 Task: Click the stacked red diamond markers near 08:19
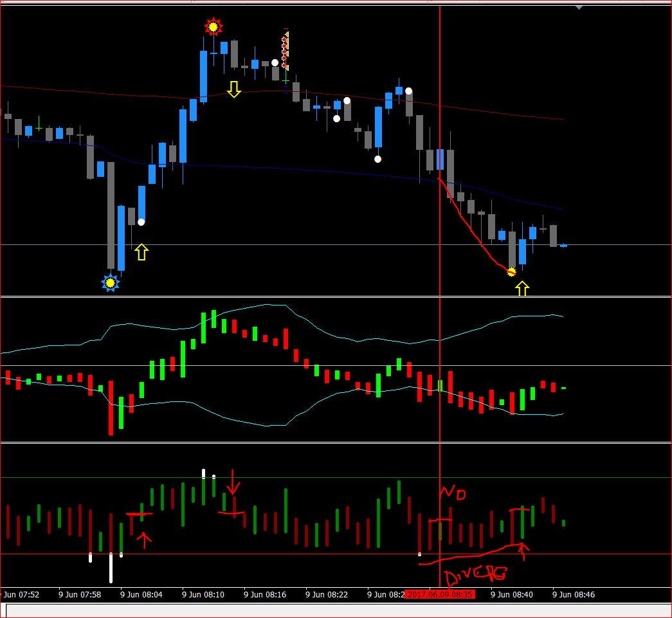click(285, 51)
